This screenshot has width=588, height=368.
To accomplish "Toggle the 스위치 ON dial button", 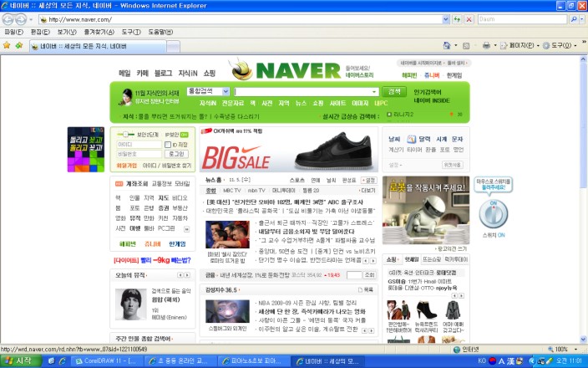I will coord(493,214).
